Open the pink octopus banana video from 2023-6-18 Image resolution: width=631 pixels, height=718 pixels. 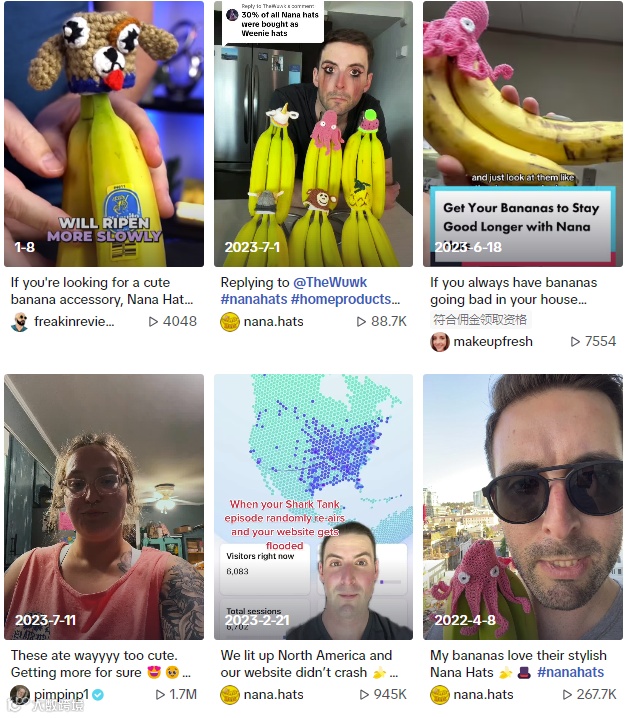tap(522, 134)
